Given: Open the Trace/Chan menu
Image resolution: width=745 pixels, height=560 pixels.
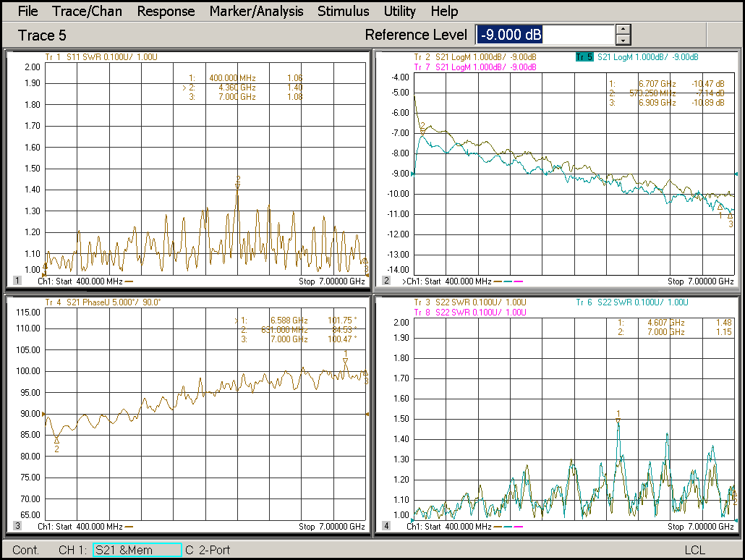Looking at the screenshot, I should pos(88,11).
